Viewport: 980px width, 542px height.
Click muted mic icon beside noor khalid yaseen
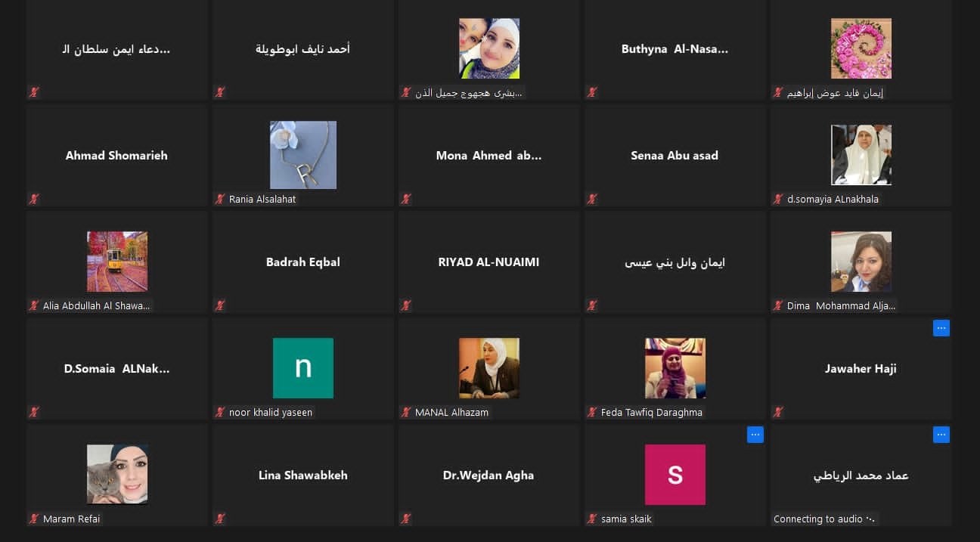point(220,412)
